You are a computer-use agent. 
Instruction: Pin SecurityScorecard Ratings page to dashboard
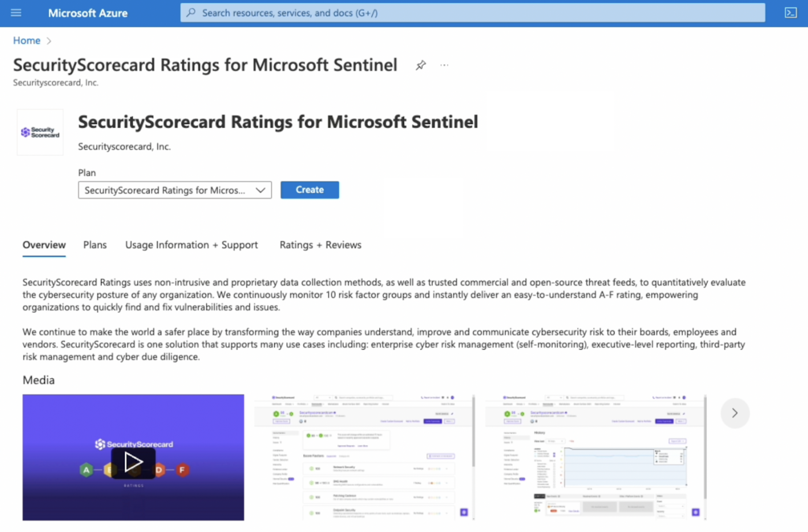point(421,65)
